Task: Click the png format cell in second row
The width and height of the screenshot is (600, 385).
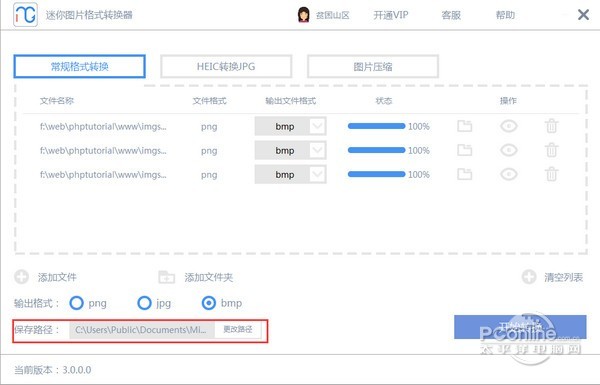Action: 209,151
